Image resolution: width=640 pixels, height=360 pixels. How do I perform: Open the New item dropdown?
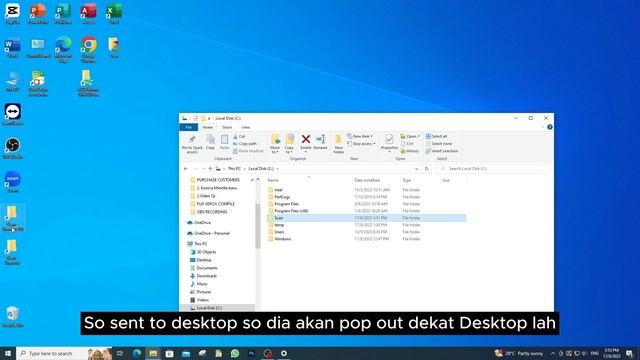tap(360, 136)
